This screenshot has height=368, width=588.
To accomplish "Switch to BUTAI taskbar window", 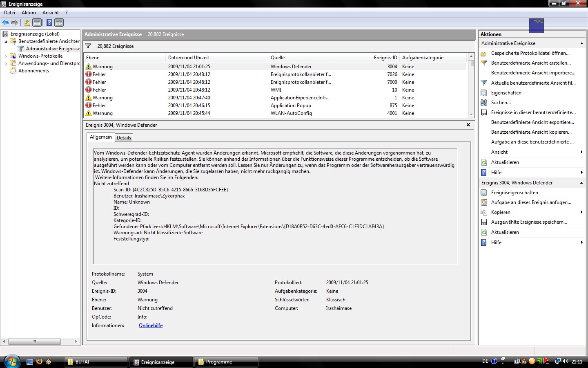I will (x=96, y=362).
